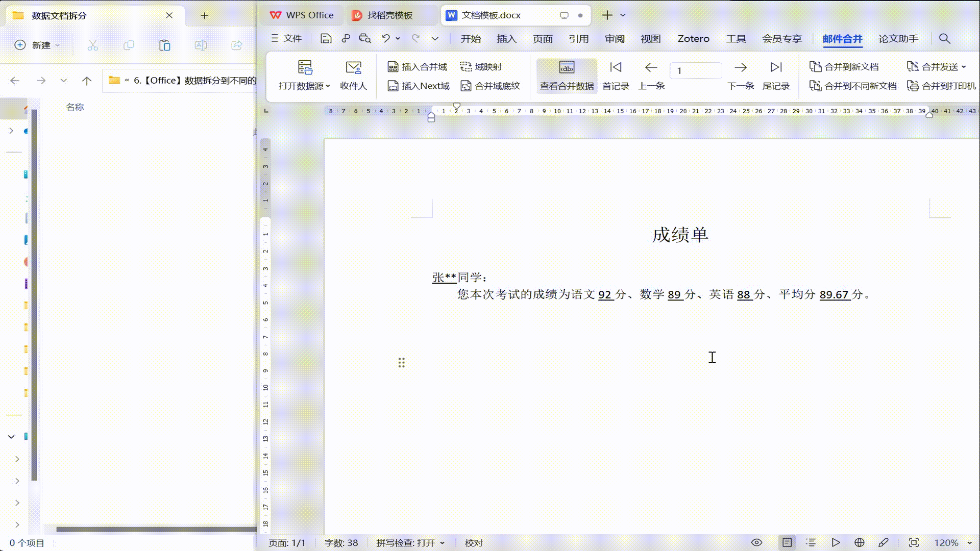Insert a merge field
Viewport: 980px width, 551px height.
[x=417, y=67]
